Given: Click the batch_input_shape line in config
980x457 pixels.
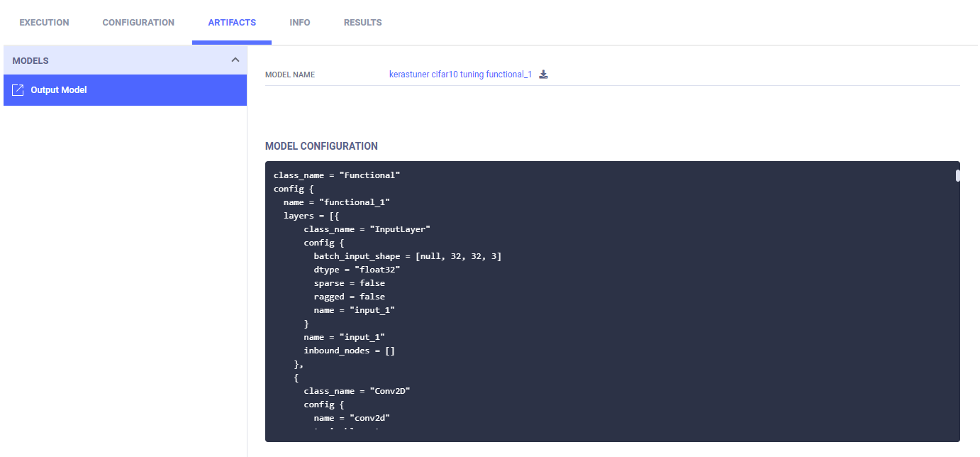Looking at the screenshot, I should (407, 256).
